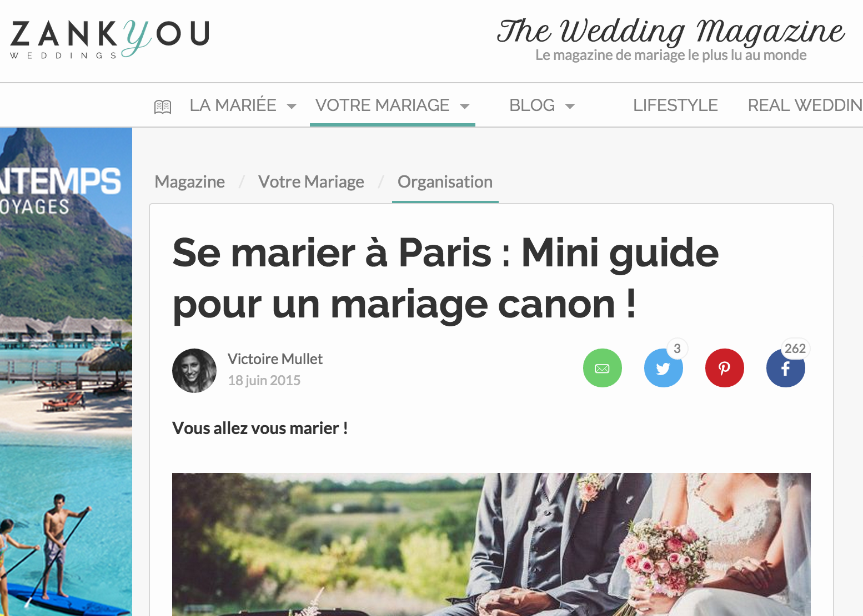
Task: Go to Votre Mariage breadcrumb
Action: [x=311, y=181]
